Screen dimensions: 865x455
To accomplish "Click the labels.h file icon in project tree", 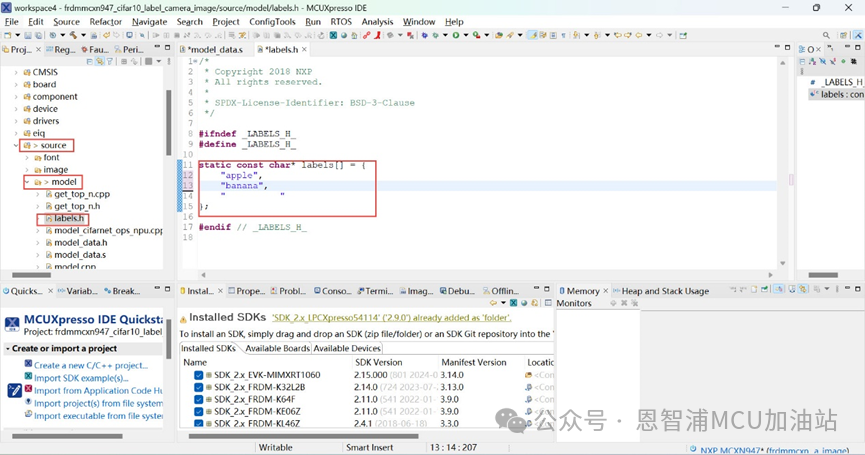I will [47, 218].
